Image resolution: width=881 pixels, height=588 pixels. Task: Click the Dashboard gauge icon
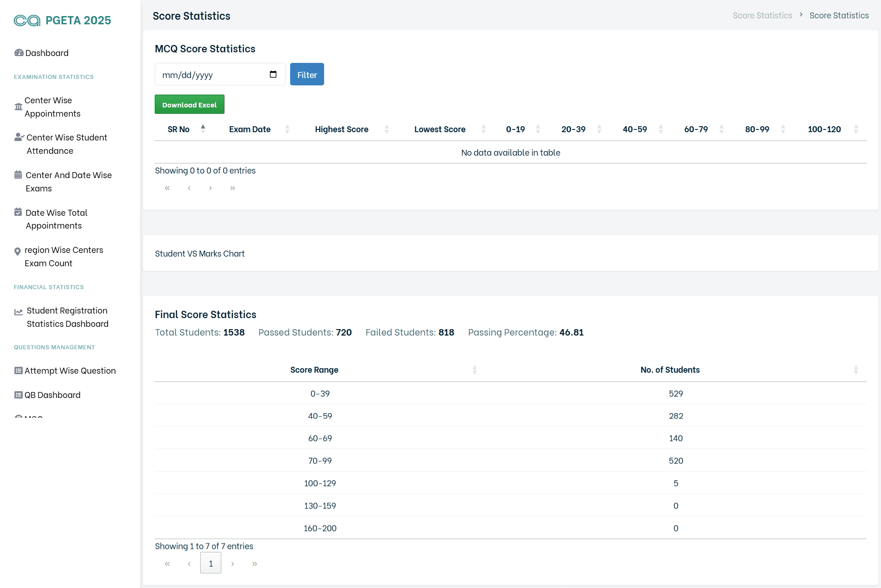(x=19, y=53)
